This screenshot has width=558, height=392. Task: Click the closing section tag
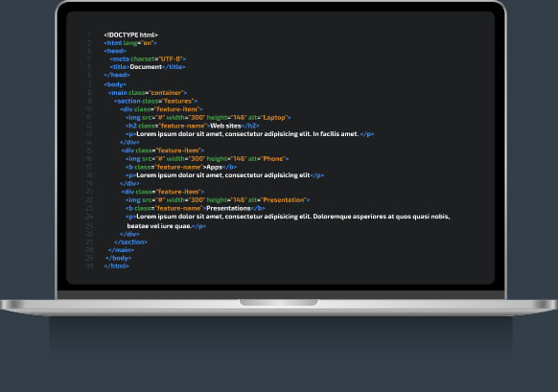pos(130,242)
